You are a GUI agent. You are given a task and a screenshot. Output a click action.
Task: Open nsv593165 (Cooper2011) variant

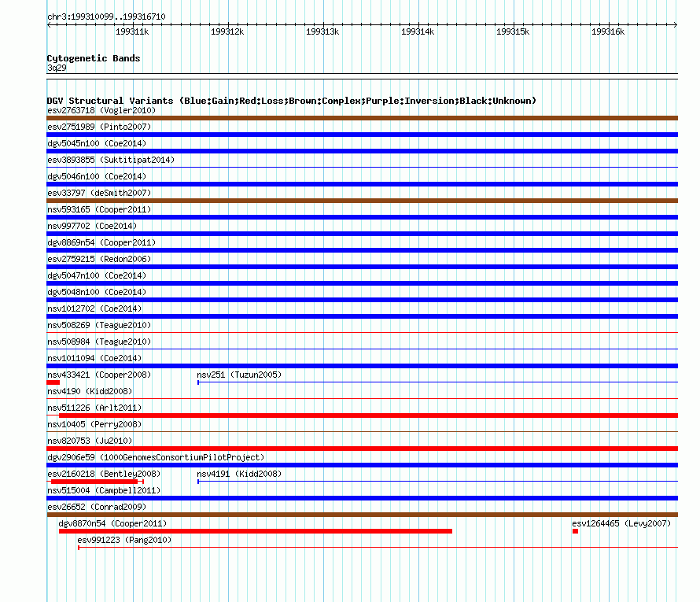(99, 209)
